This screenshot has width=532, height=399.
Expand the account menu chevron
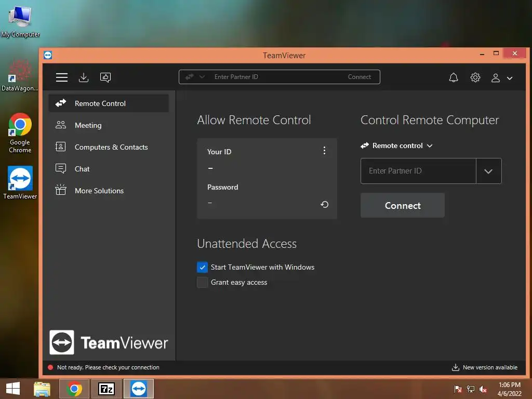point(510,78)
